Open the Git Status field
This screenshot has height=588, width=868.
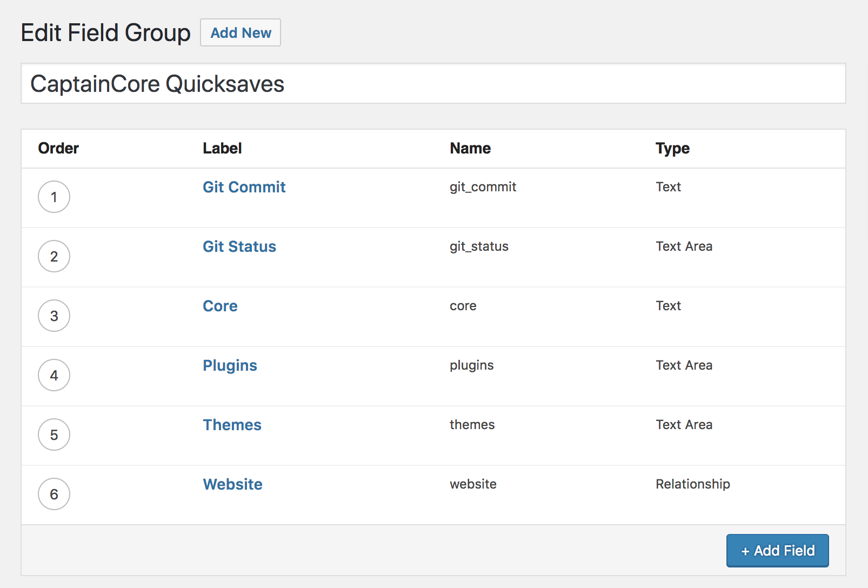coord(239,246)
